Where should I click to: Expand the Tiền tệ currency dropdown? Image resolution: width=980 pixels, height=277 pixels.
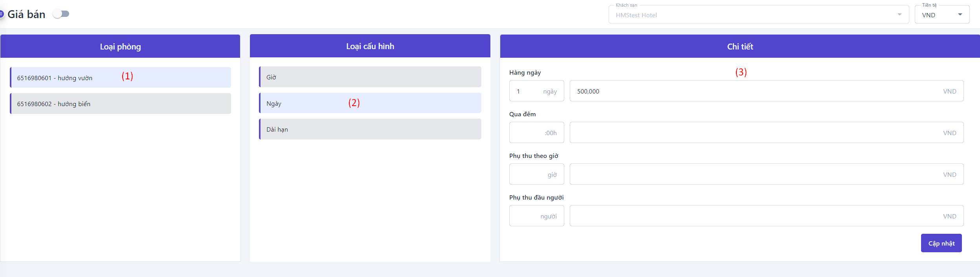[941, 15]
